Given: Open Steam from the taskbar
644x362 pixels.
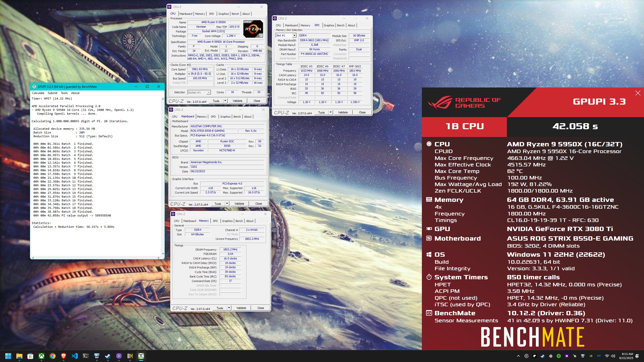Looking at the screenshot, I should 108,356.
